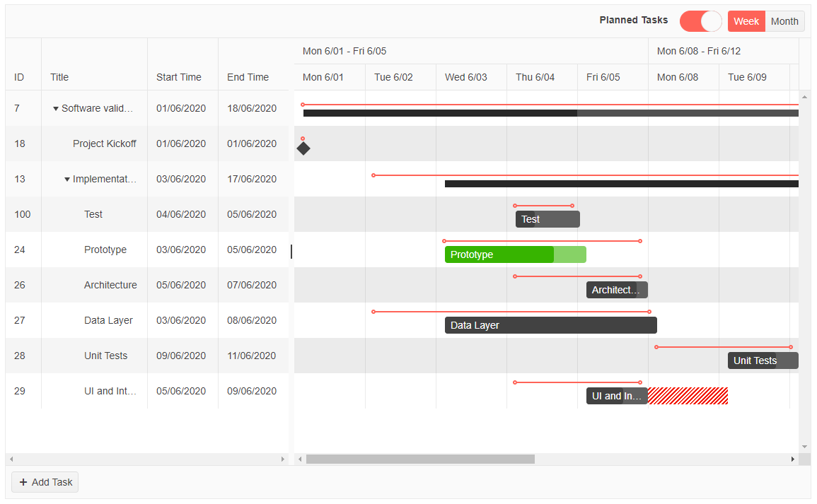Screen dimensions: 817x504
Task: Click the right arrow of the chart scrollbar
Action: coord(793,459)
